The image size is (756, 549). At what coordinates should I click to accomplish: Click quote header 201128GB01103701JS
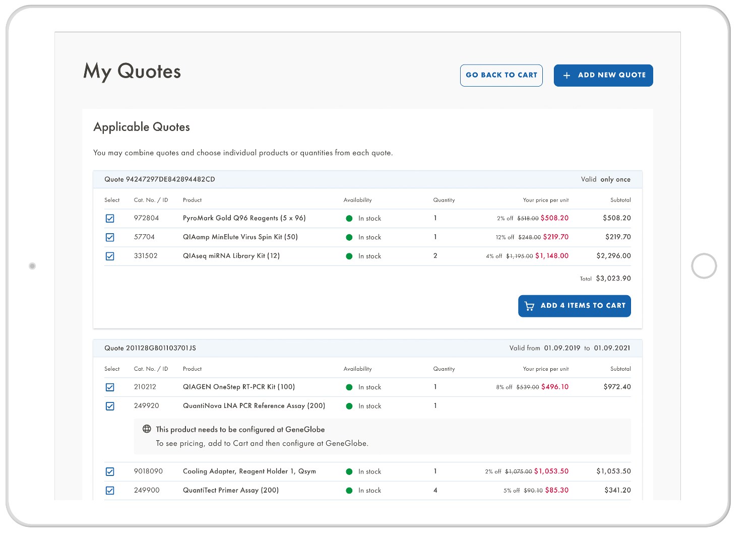[150, 348]
